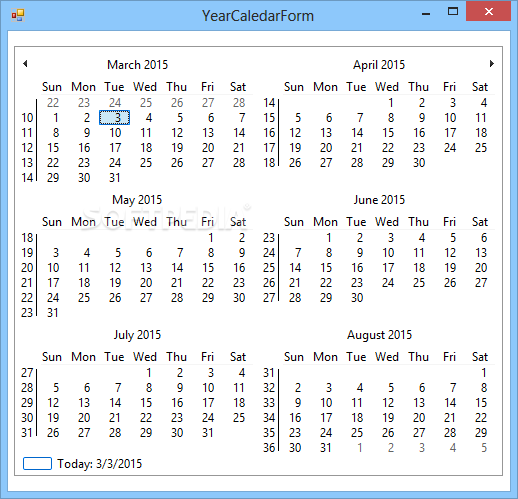518x499 pixels.
Task: Click Wed header in March 2015
Action: point(145,87)
